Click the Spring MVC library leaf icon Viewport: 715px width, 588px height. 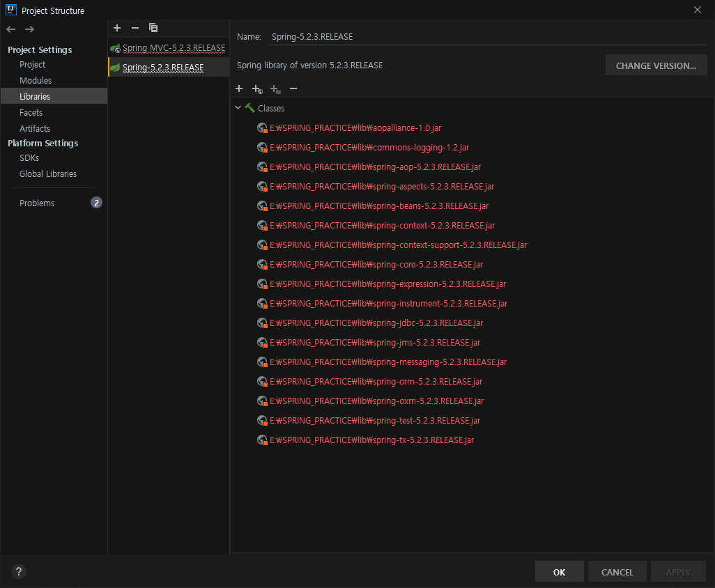(x=116, y=48)
